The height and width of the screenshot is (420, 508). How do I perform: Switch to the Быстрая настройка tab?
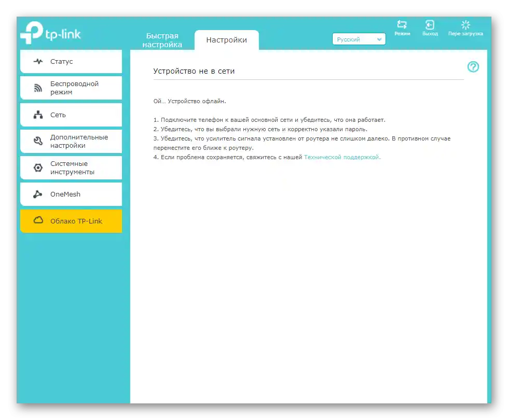tap(162, 40)
